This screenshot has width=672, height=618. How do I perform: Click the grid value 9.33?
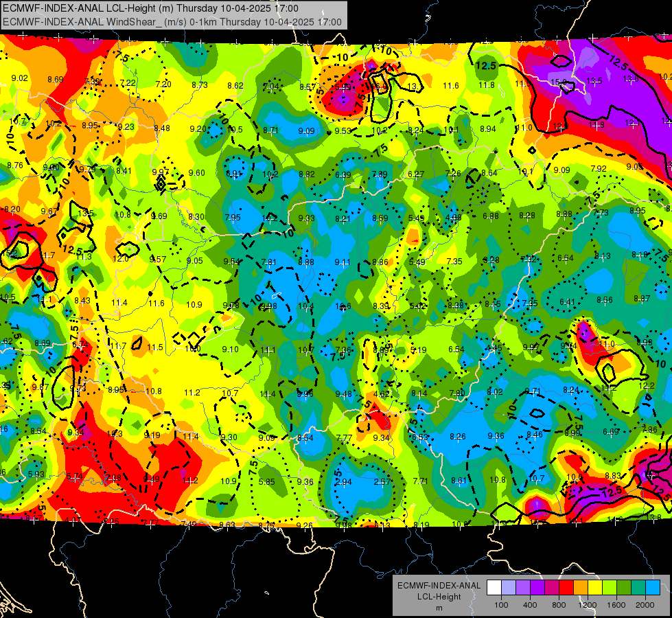(x=306, y=218)
